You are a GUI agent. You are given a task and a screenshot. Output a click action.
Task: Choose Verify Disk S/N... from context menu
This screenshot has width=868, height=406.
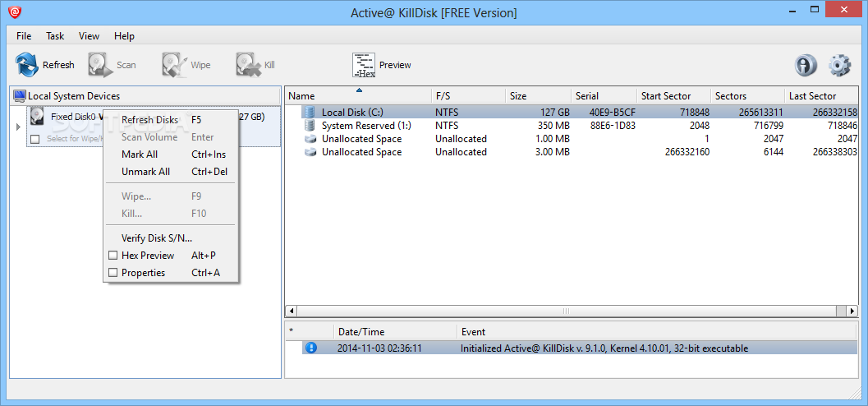[x=171, y=238]
